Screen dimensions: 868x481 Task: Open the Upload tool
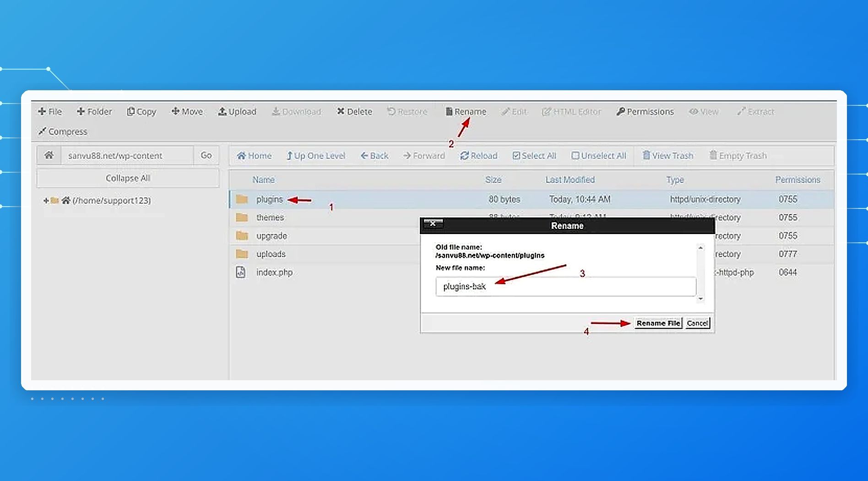[x=237, y=111]
